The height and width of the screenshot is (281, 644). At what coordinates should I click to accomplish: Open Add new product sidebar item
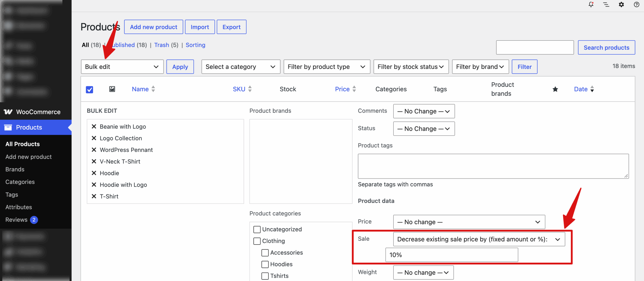[x=28, y=157]
